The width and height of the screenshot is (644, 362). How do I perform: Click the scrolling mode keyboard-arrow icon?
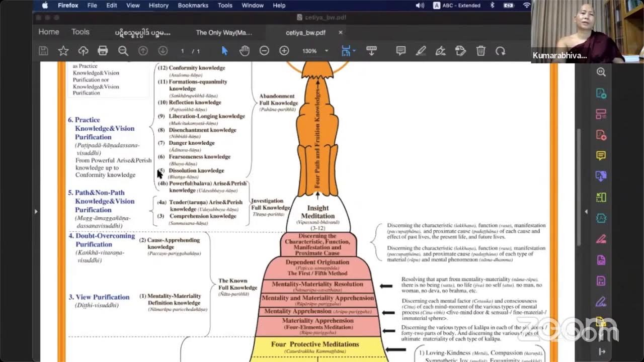[372, 51]
